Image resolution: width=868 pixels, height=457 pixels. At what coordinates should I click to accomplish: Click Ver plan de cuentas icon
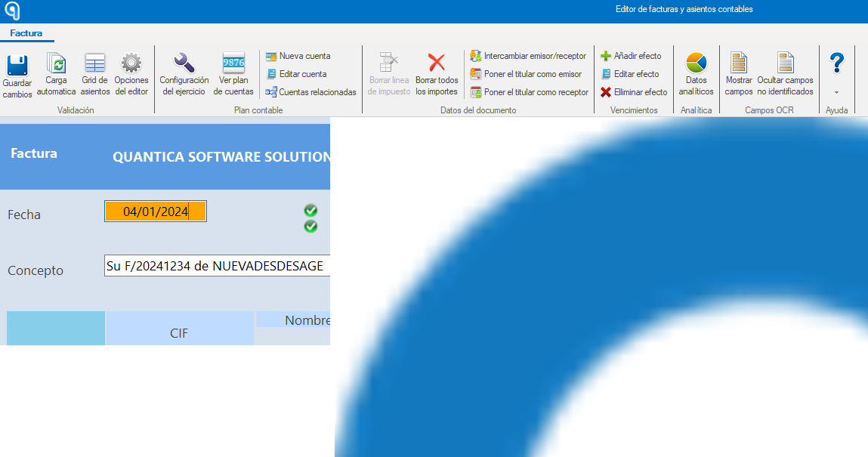(233, 63)
